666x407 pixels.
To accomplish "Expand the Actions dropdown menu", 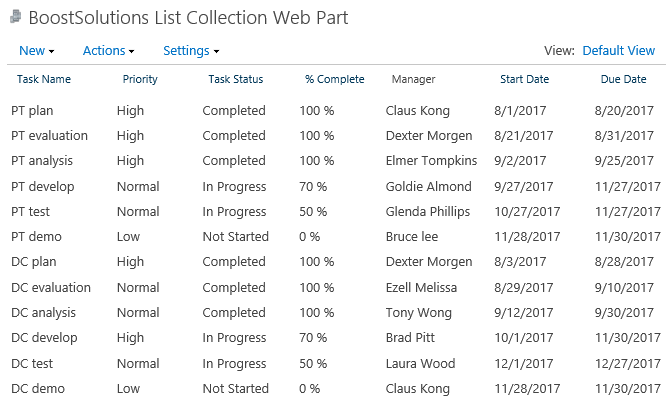I will (x=108, y=51).
